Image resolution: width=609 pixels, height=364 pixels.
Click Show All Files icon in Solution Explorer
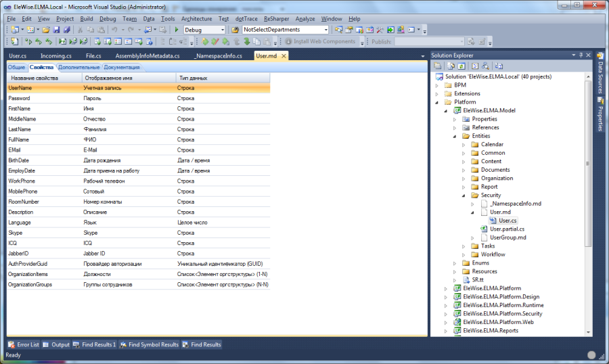click(x=449, y=66)
